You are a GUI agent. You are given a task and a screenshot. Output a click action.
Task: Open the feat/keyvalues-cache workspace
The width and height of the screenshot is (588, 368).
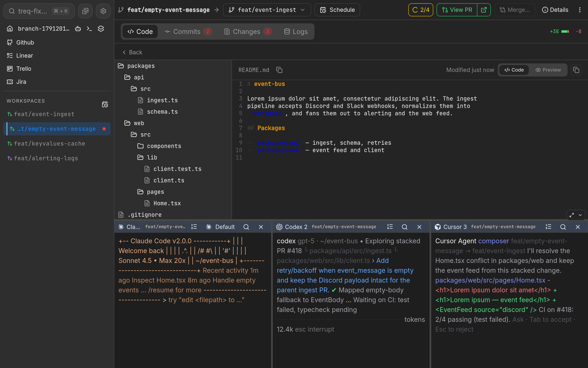(57, 144)
